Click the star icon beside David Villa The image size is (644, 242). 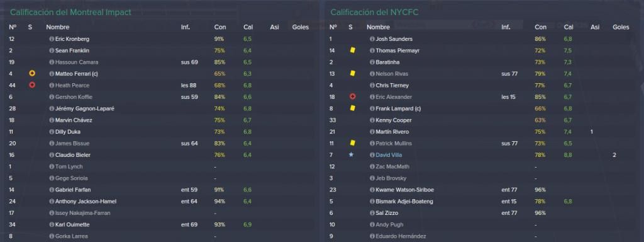pyautogui.click(x=351, y=155)
